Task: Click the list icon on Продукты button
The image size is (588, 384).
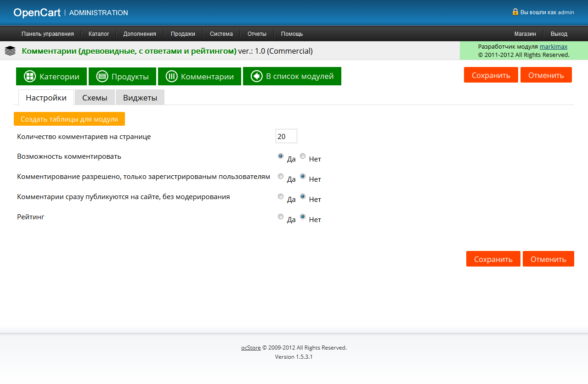Action: (102, 77)
